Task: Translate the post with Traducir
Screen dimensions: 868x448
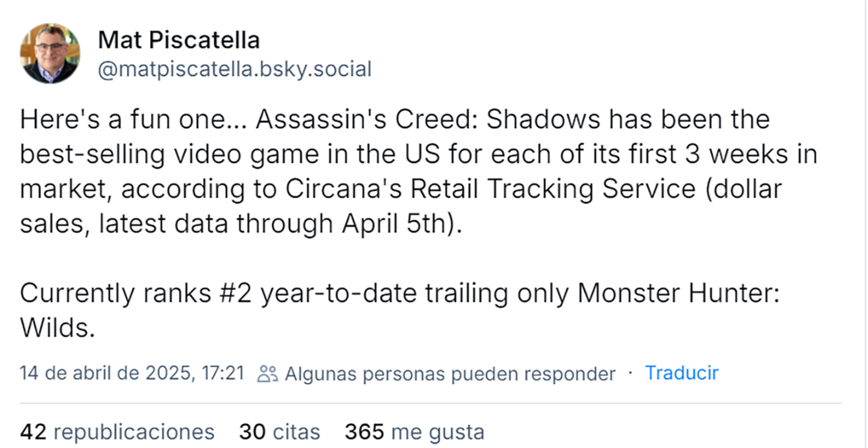Action: click(681, 373)
